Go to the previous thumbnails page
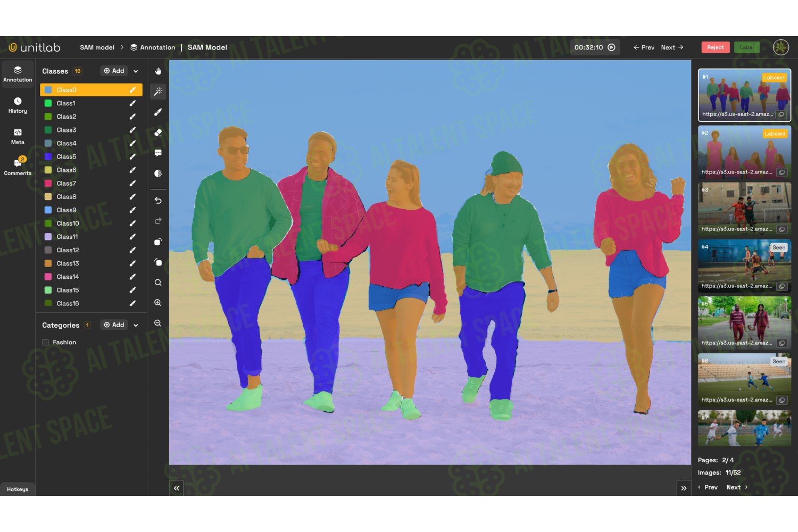Image resolution: width=798 pixels, height=532 pixels. (708, 487)
